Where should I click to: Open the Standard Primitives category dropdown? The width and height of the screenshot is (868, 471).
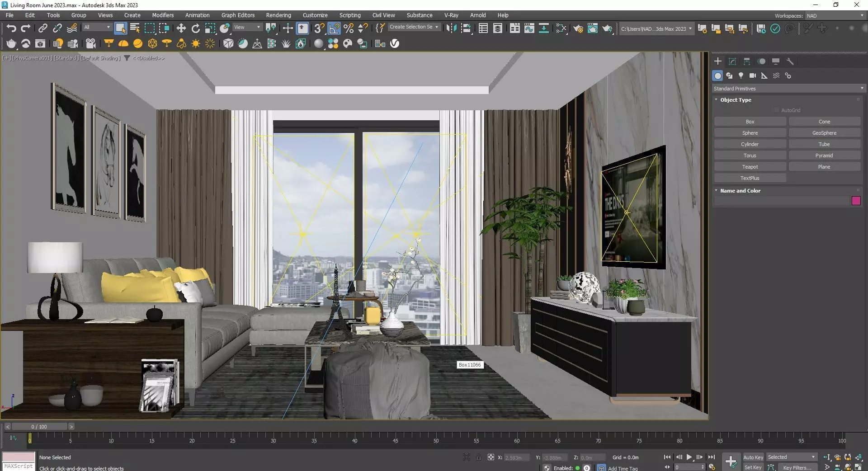(x=788, y=89)
